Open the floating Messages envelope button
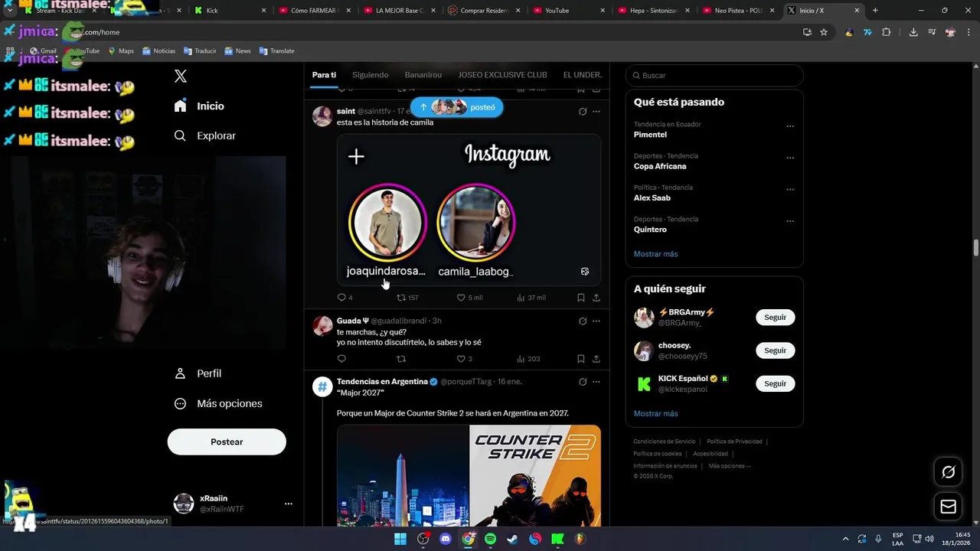The image size is (980, 551). pyautogui.click(x=948, y=507)
